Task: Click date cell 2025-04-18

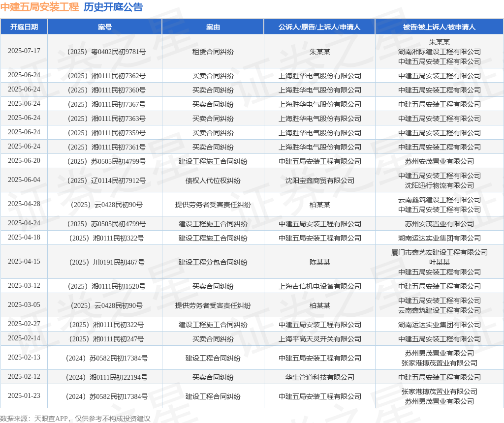Action: (x=24, y=238)
